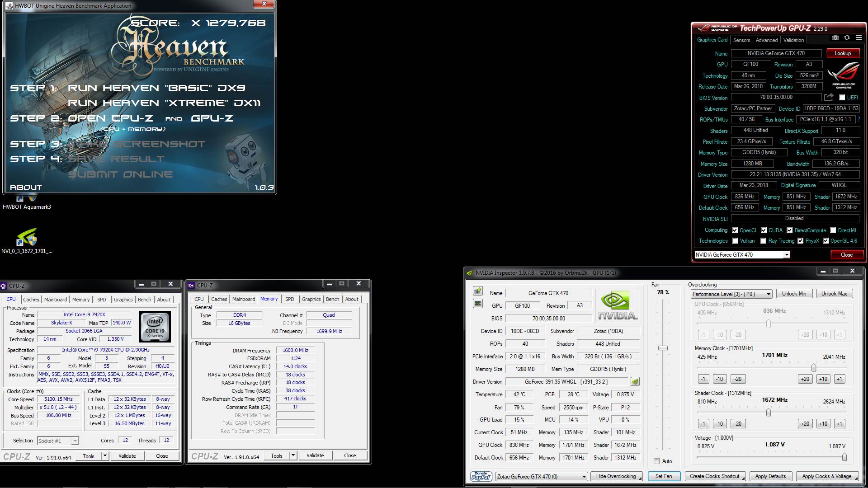
Task: Click the Lookup button in GPU-Z
Action: click(843, 53)
